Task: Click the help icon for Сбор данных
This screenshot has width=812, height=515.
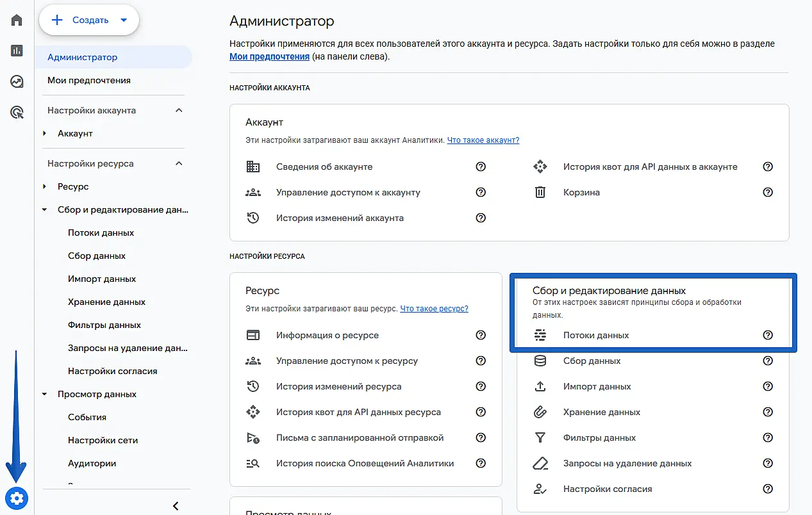Action: pos(768,361)
